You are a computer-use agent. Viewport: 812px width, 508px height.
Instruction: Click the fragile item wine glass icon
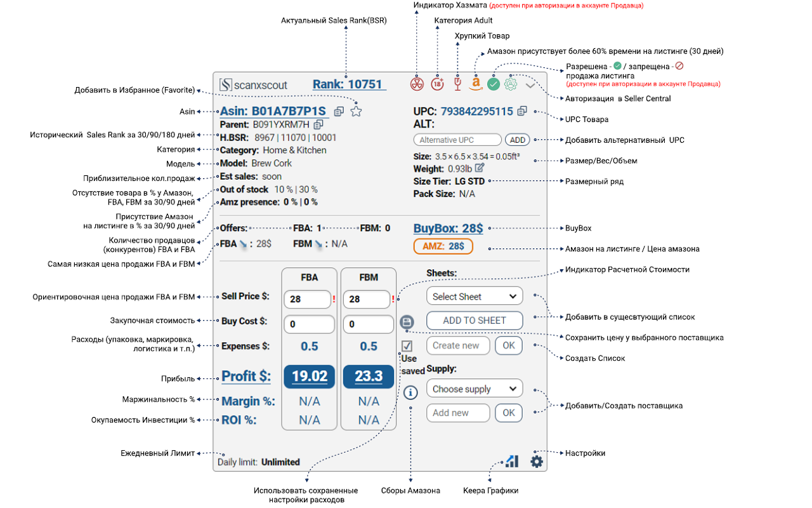pyautogui.click(x=457, y=83)
